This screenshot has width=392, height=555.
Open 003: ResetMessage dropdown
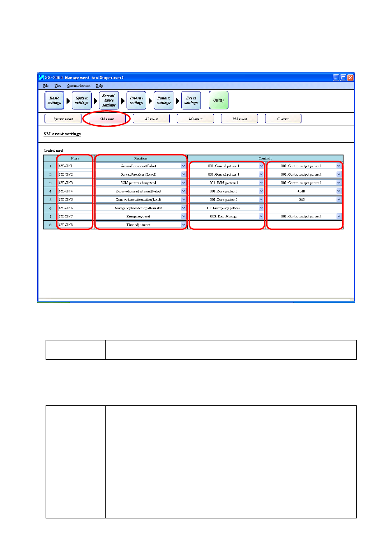pyautogui.click(x=261, y=216)
